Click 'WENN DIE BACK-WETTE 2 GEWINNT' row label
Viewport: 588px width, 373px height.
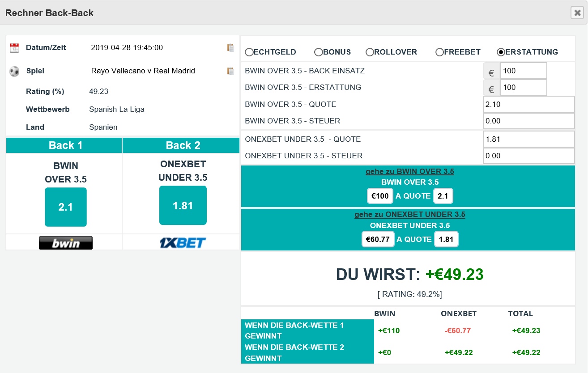pyautogui.click(x=307, y=352)
